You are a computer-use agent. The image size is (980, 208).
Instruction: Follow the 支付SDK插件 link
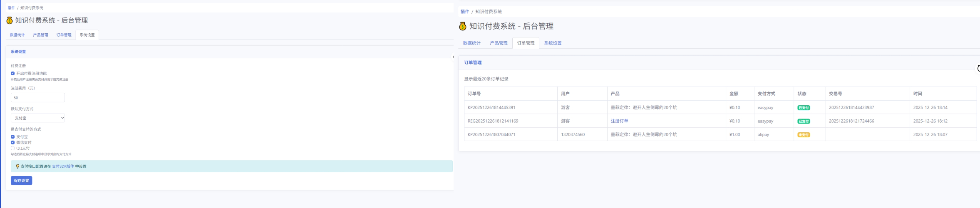coord(63,166)
